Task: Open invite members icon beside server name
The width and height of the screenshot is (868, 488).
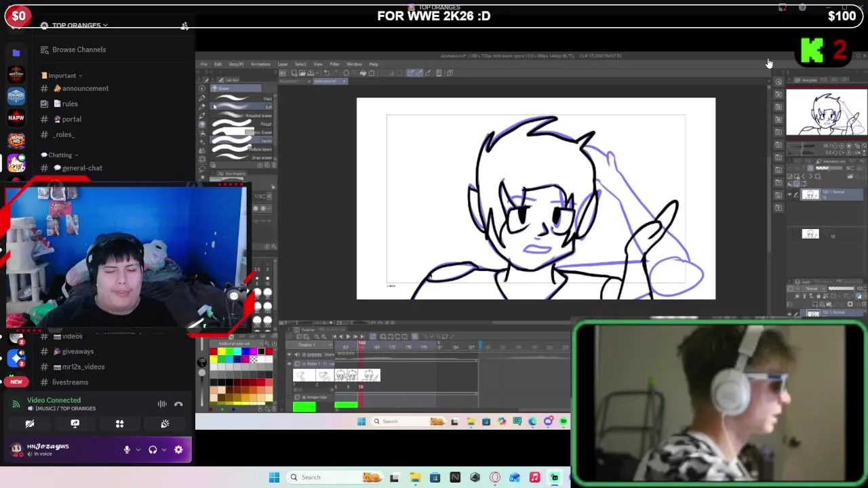Action: point(184,26)
